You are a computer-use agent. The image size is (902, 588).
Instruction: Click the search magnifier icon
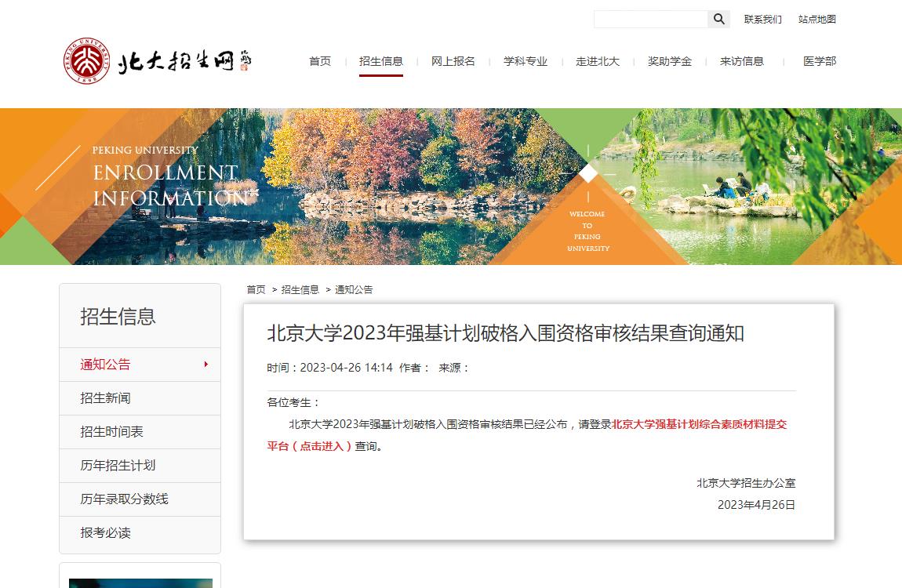pos(718,19)
